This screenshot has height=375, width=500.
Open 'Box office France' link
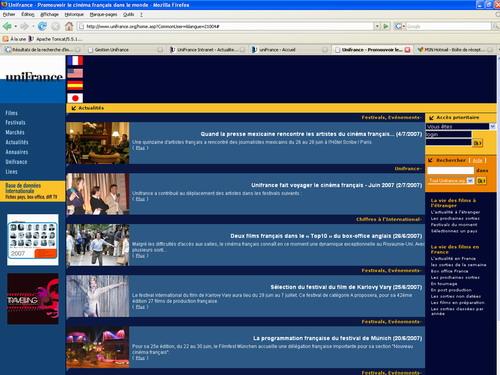click(449, 271)
